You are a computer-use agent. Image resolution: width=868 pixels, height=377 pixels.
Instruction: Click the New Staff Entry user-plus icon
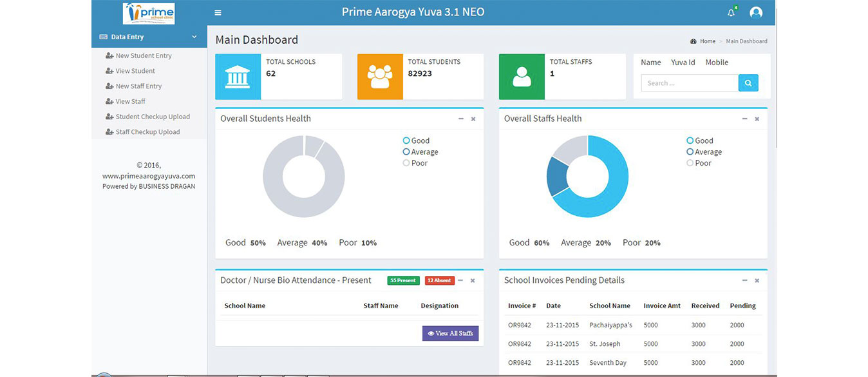point(109,86)
